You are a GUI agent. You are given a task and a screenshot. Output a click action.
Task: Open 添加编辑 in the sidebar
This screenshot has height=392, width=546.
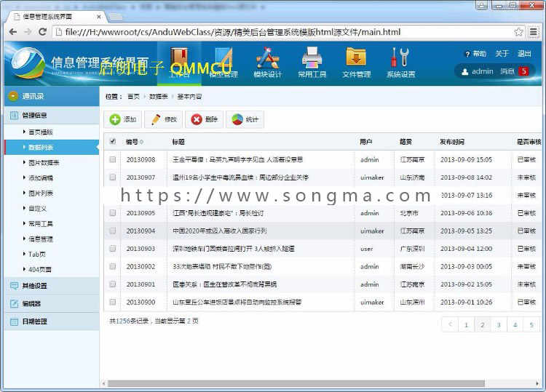[40, 178]
